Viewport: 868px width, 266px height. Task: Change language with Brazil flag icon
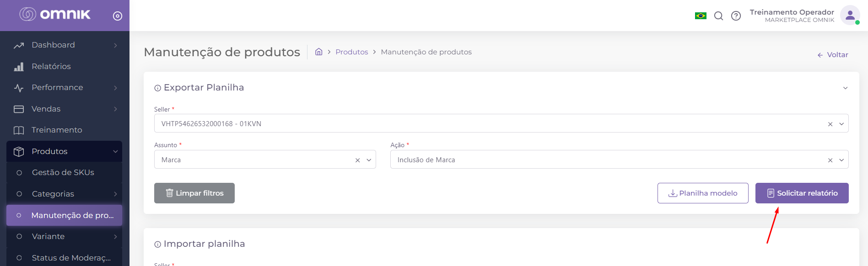click(x=701, y=16)
